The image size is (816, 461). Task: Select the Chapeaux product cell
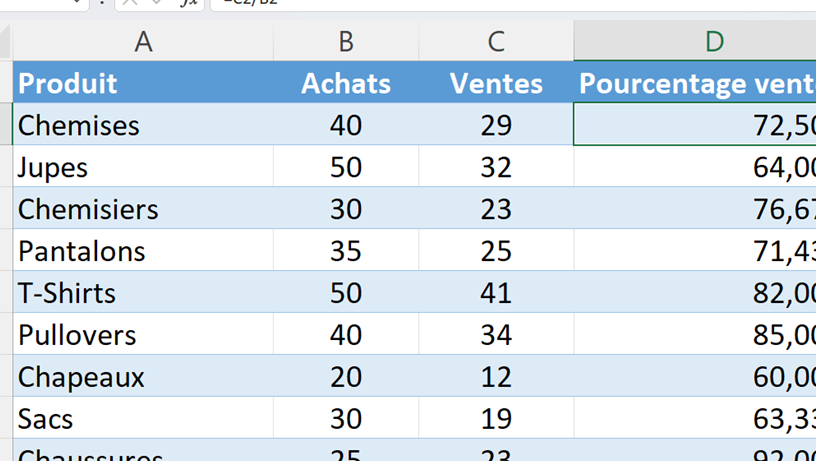tap(143, 377)
